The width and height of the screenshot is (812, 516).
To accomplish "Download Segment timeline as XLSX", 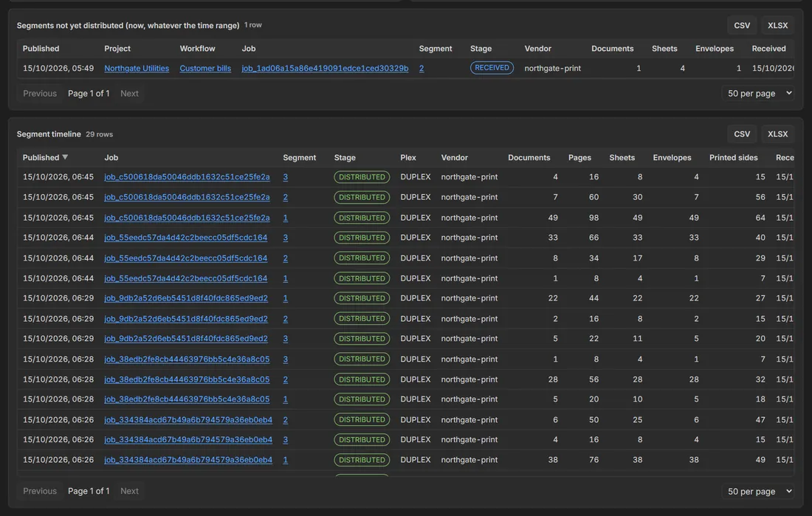I will (x=777, y=134).
